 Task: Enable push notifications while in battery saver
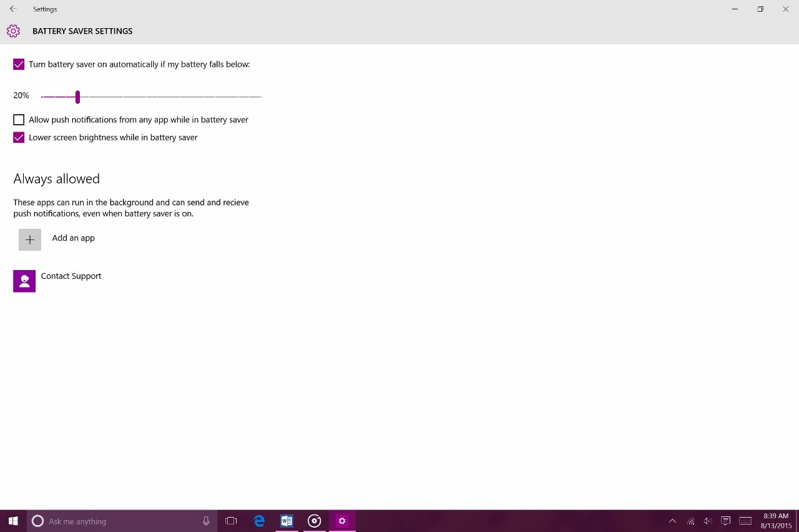coord(18,119)
